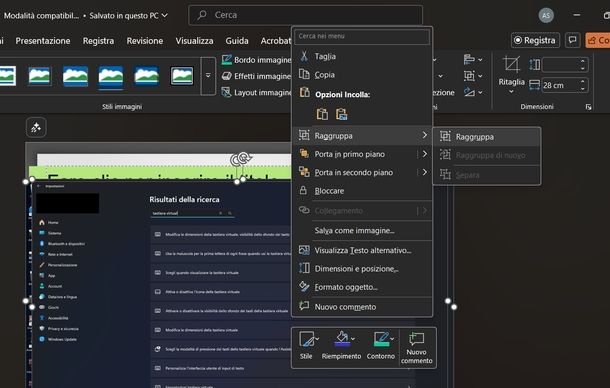The width and height of the screenshot is (610, 388).
Task: Open the Dimensioni dialog launcher
Action: (588, 107)
